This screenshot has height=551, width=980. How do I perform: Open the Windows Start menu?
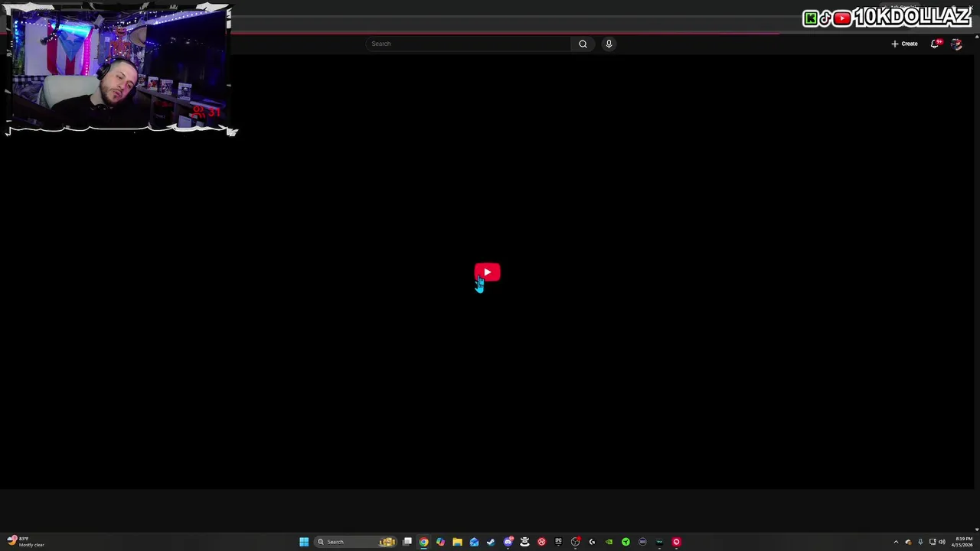point(304,542)
